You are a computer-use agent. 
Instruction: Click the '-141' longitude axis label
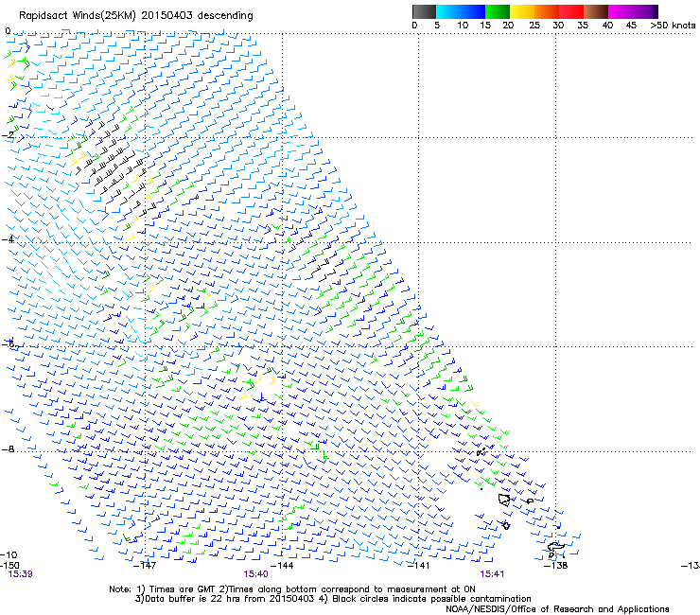[x=418, y=566]
